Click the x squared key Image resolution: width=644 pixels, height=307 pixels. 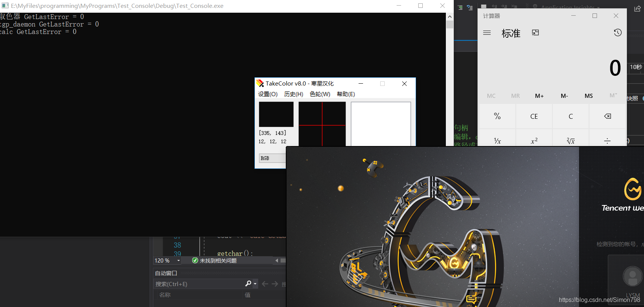pyautogui.click(x=534, y=138)
